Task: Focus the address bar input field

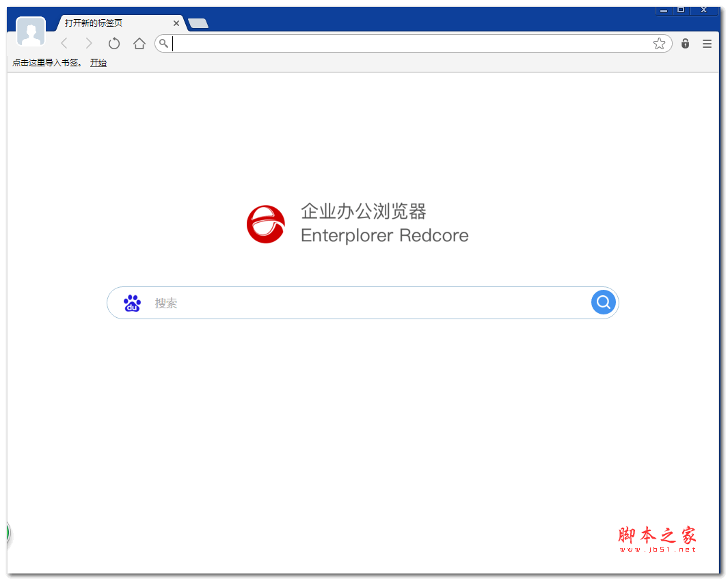Action: pyautogui.click(x=412, y=44)
